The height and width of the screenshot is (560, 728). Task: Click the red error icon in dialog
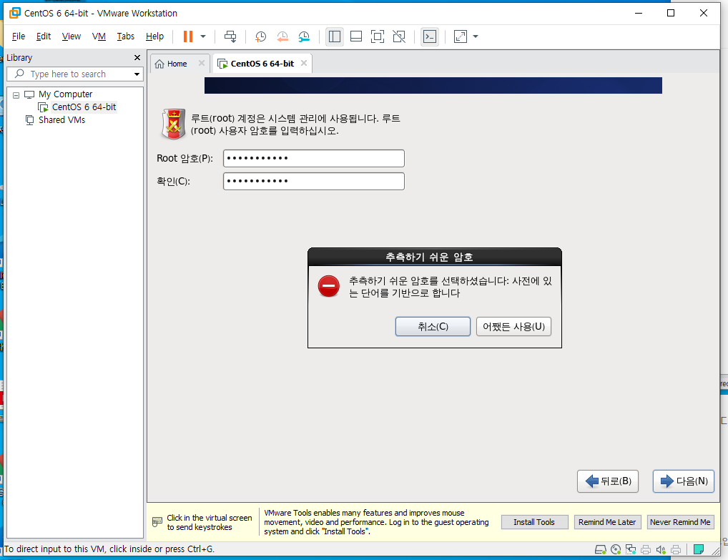coord(329,286)
